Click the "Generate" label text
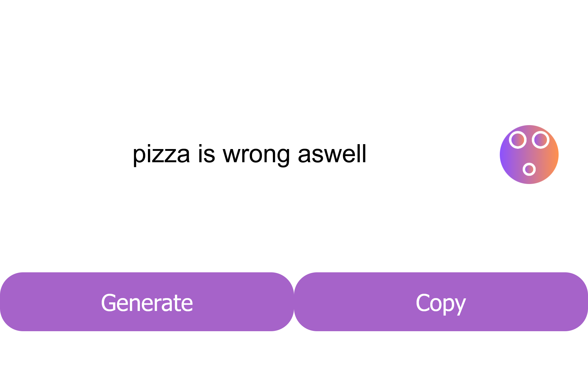 tap(147, 303)
